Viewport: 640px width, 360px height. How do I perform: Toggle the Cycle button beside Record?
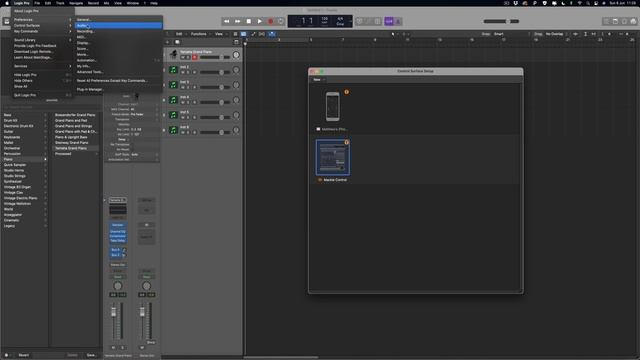(x=280, y=21)
